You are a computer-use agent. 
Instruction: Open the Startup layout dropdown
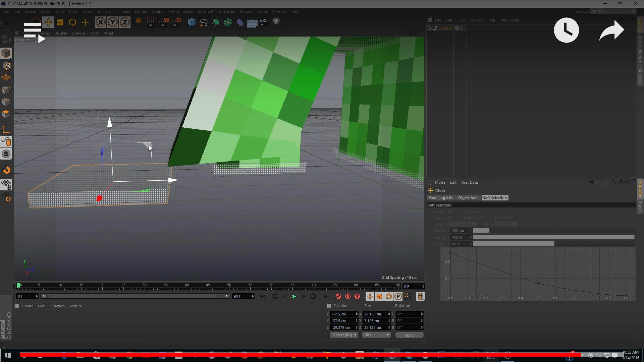(613, 11)
